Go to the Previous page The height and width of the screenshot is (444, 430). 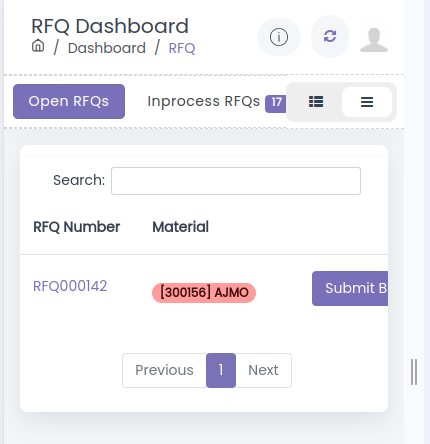164,370
